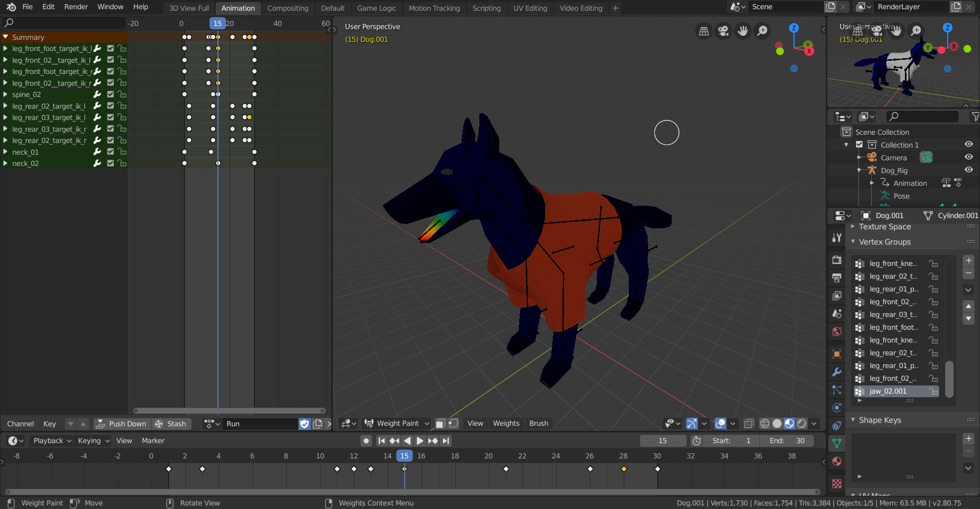980x509 pixels.
Task: Expand the neck_01 channel
Action: pyautogui.click(x=5, y=152)
